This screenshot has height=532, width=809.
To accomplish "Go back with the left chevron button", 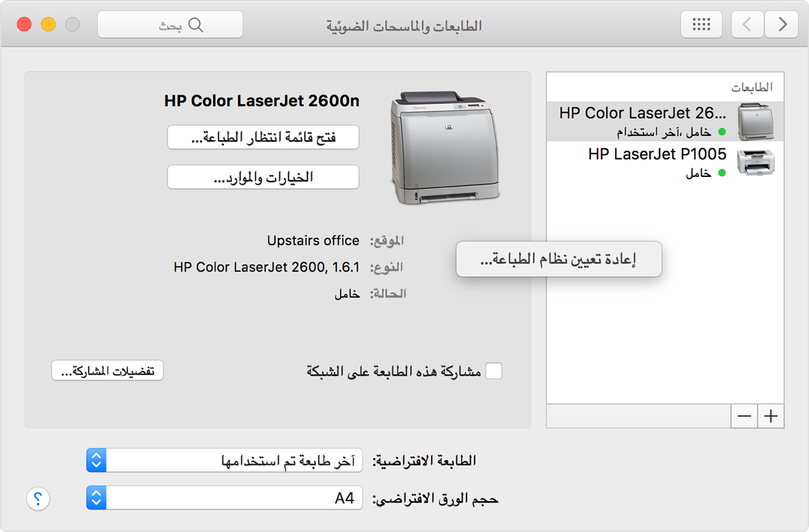I will pos(747,25).
